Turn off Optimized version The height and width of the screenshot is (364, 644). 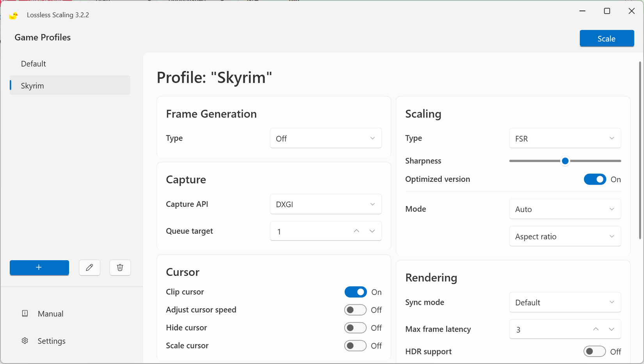coord(595,179)
